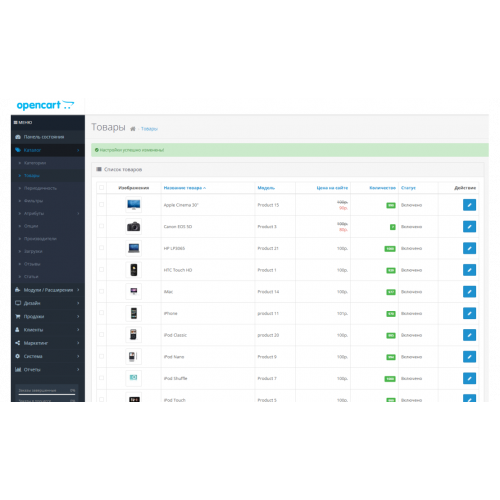Expand the Reports menu chevron
This screenshot has width=500, height=500.
(78, 370)
